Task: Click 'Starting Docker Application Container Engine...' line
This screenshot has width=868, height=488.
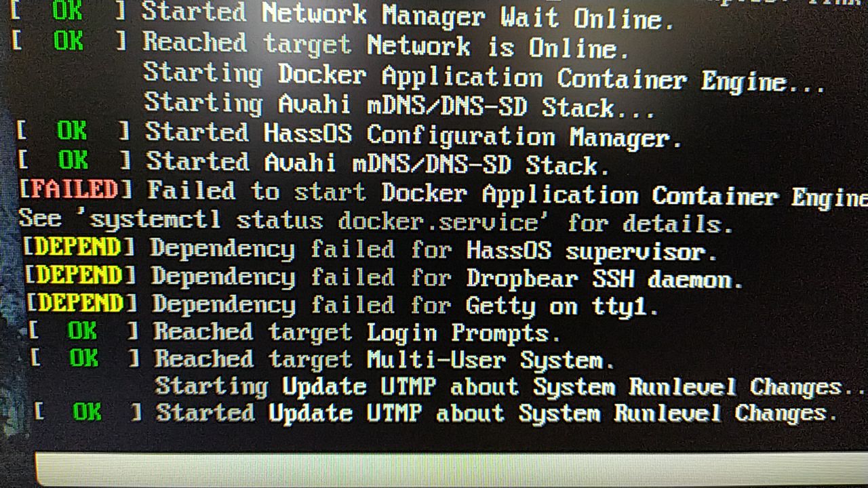Action: coord(484,77)
